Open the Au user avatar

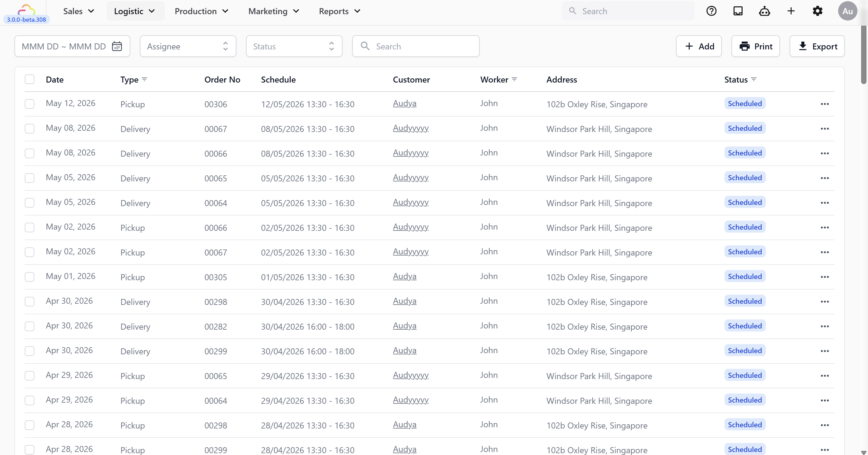847,11
